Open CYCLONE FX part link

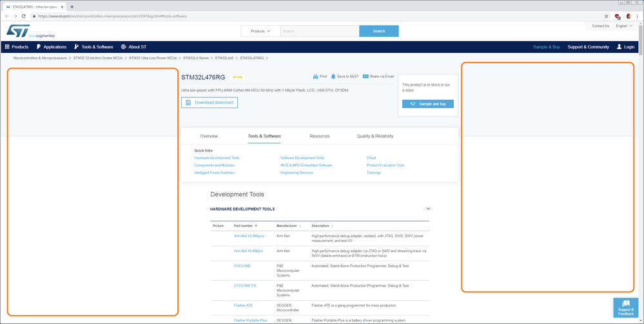[245, 285]
